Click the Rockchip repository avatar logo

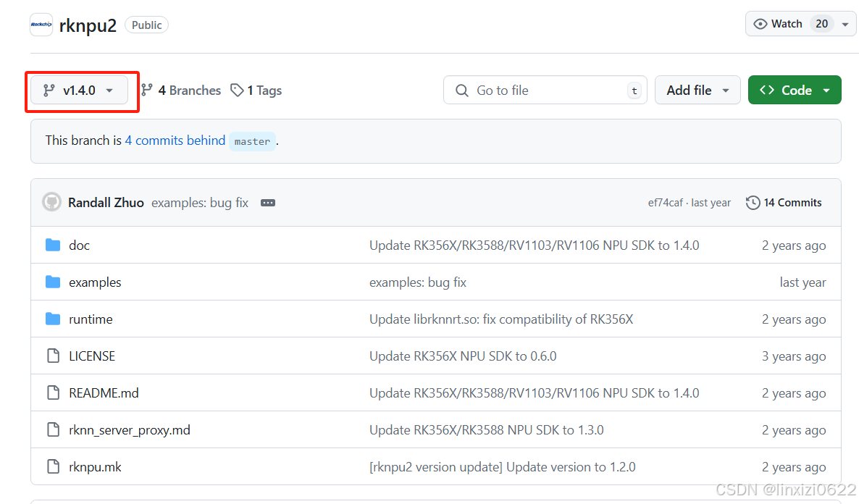click(x=41, y=25)
